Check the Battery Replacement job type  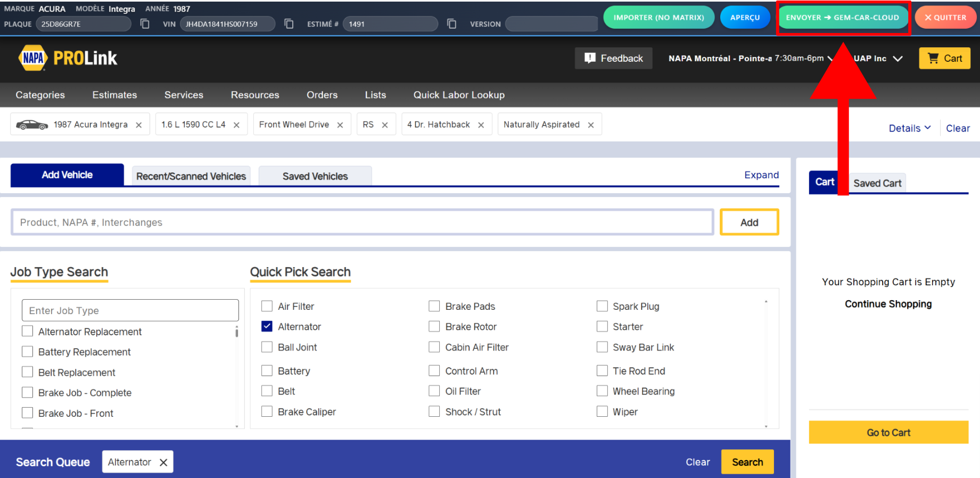click(x=27, y=351)
